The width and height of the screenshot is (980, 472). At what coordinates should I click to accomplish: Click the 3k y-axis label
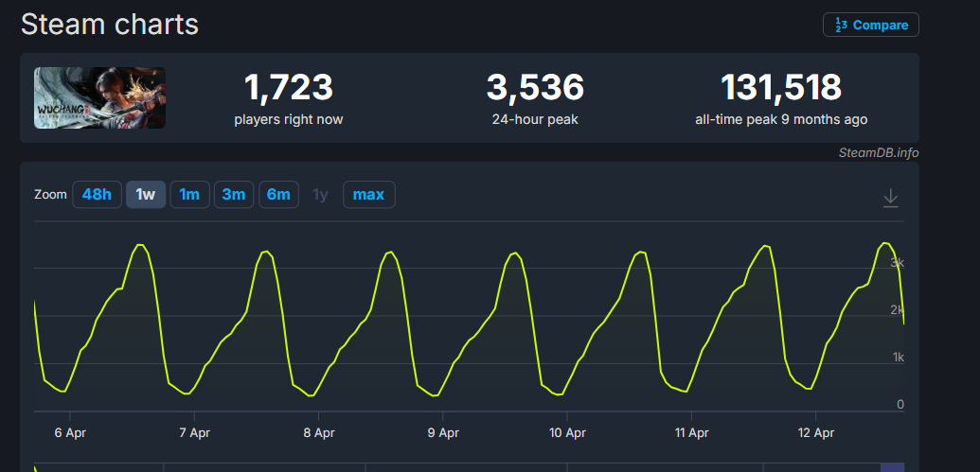(897, 262)
